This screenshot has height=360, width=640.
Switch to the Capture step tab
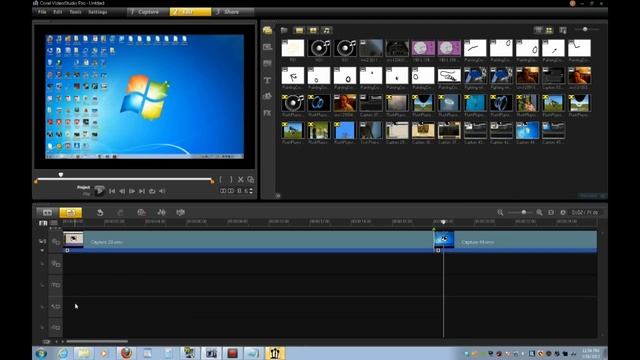tap(148, 12)
